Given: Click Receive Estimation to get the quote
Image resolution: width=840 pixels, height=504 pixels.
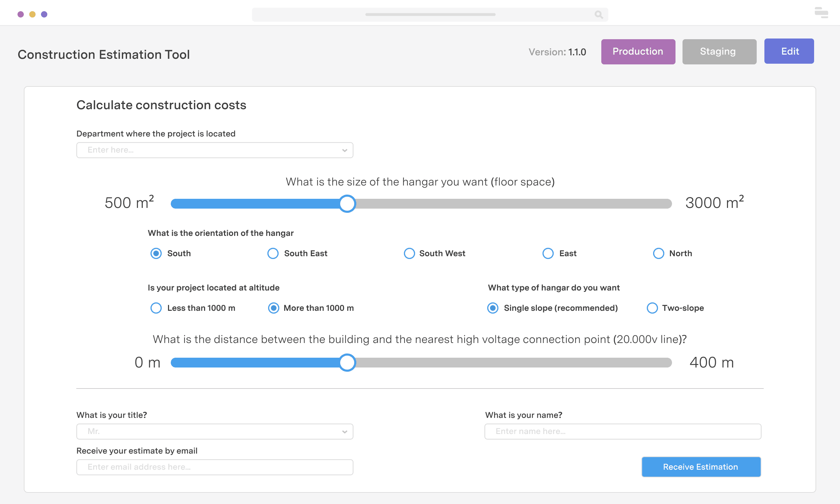Looking at the screenshot, I should (701, 467).
